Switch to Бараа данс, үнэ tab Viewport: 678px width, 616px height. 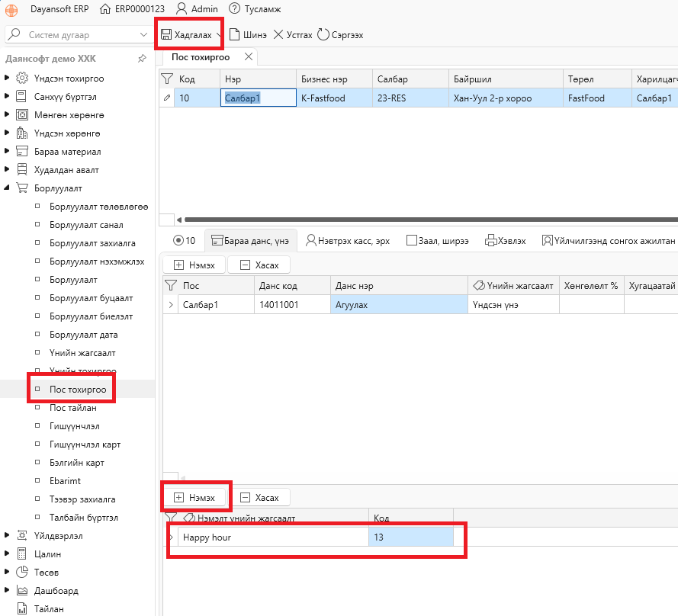250,241
